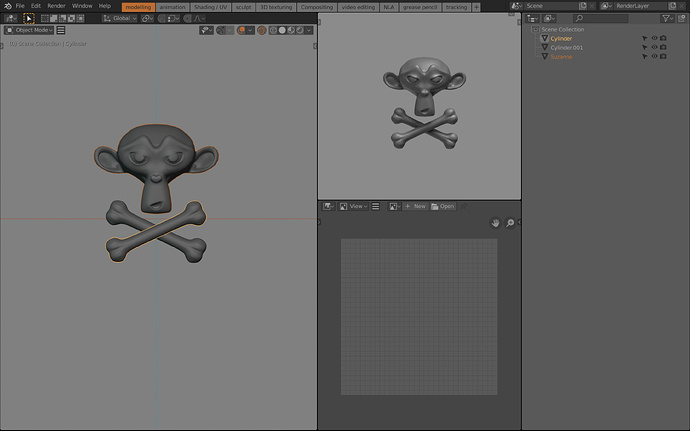Open the Global transform orientation dropdown
The width and height of the screenshot is (690, 431).
pyautogui.click(x=120, y=18)
